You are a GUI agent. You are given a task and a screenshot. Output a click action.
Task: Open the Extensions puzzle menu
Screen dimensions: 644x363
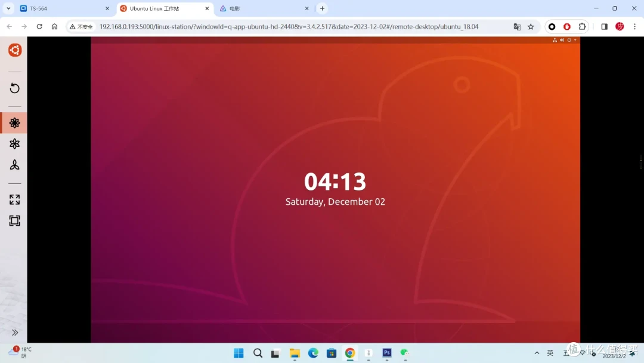click(583, 27)
